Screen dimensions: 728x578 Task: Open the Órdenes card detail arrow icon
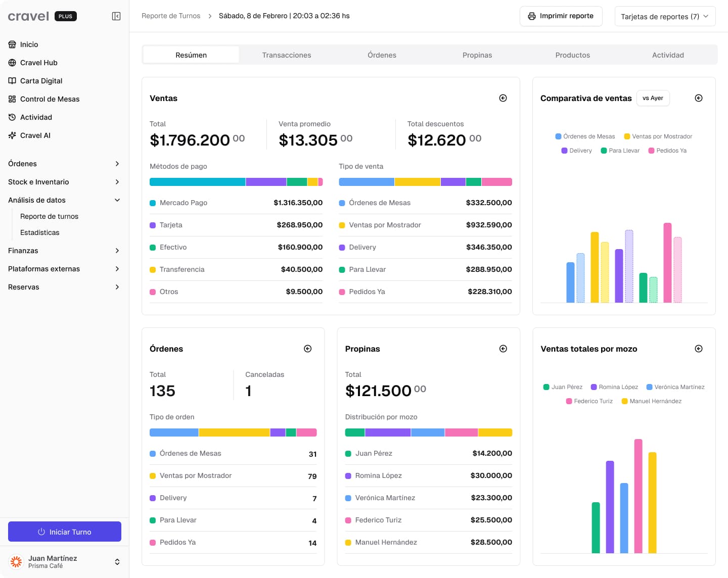point(307,349)
